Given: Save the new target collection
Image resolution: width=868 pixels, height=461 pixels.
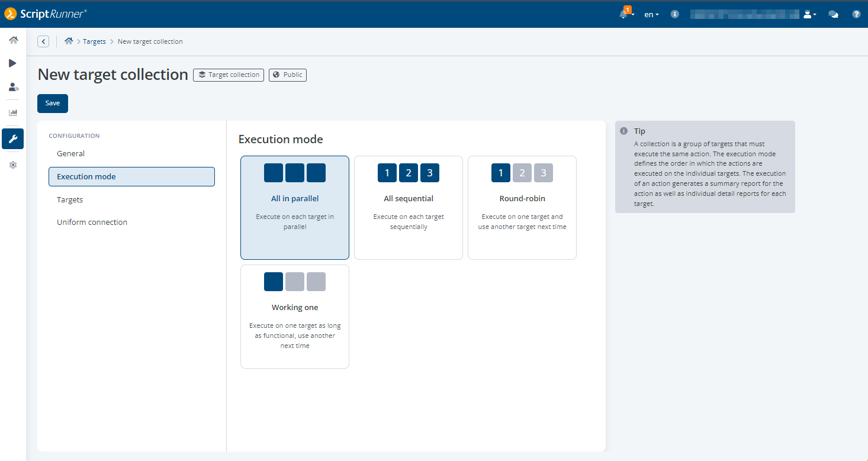Looking at the screenshot, I should point(53,104).
